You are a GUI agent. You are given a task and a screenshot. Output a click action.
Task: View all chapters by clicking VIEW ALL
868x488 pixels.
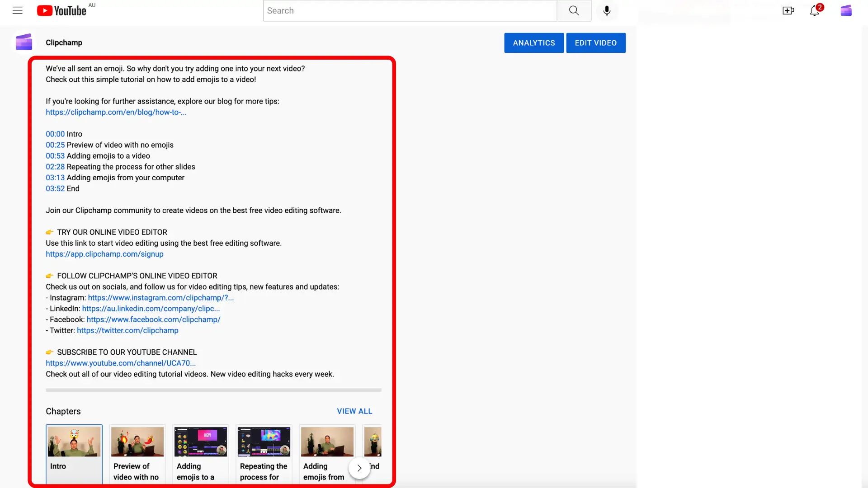pyautogui.click(x=354, y=411)
